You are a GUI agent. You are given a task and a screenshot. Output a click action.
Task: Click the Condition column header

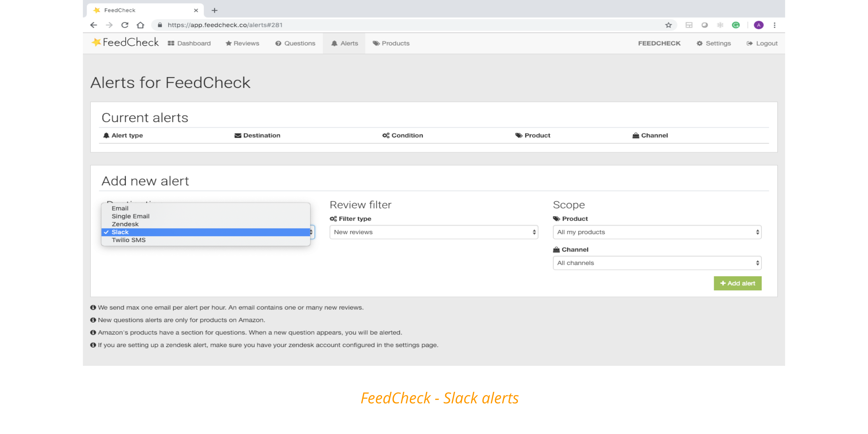pos(403,135)
